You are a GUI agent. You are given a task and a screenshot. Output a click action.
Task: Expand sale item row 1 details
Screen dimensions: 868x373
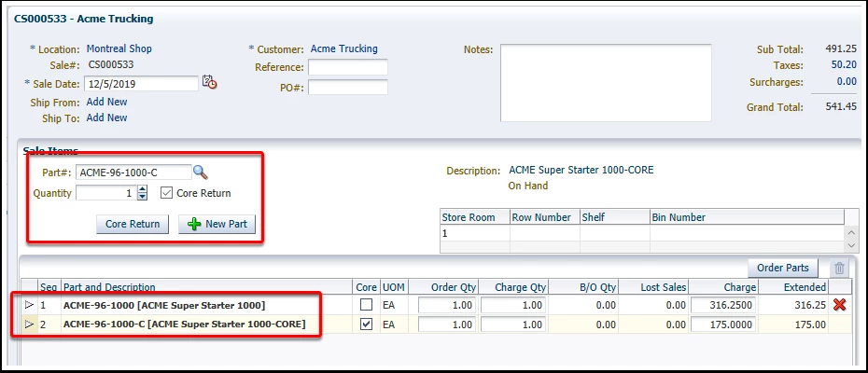pos(29,305)
